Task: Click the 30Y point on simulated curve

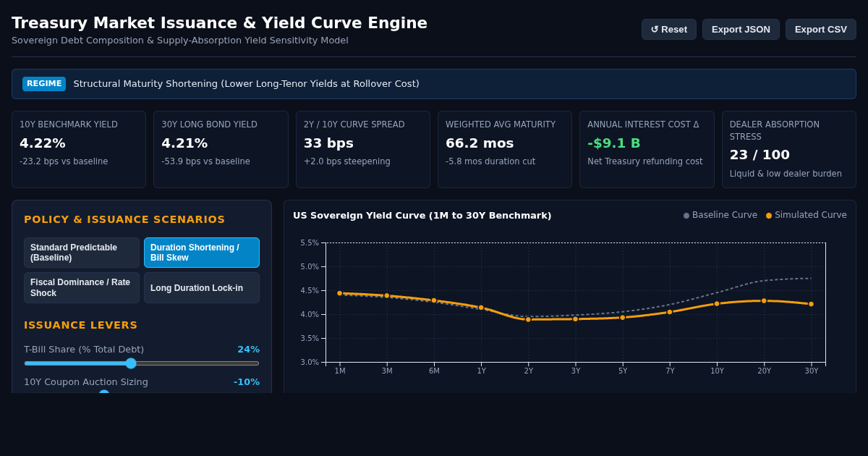Action: pos(811,304)
